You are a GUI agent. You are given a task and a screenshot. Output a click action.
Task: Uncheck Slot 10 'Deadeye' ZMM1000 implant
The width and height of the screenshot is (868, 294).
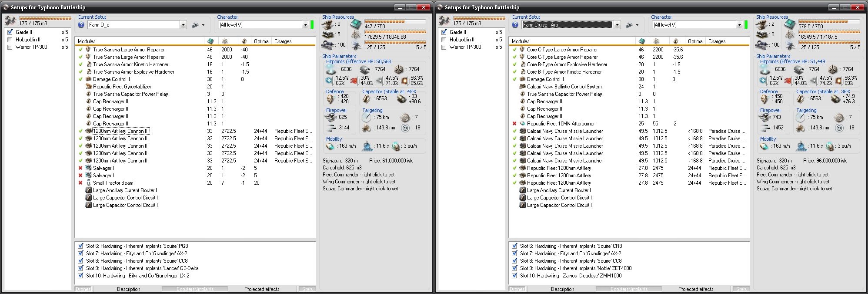tap(514, 276)
